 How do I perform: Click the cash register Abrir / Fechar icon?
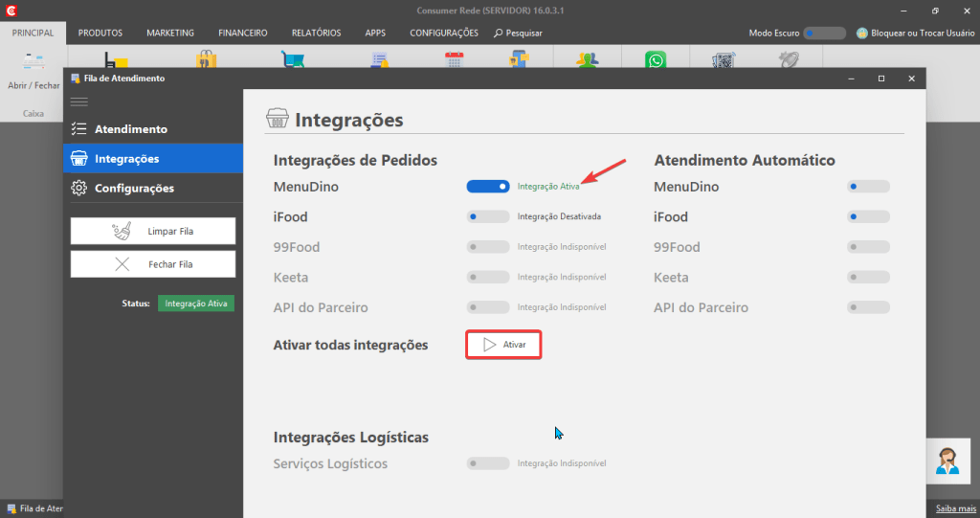pos(33,62)
